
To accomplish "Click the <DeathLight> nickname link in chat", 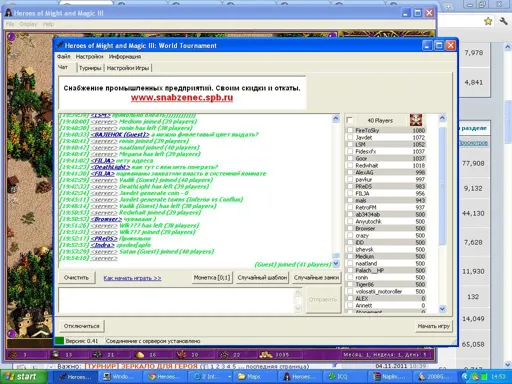I will [110, 167].
